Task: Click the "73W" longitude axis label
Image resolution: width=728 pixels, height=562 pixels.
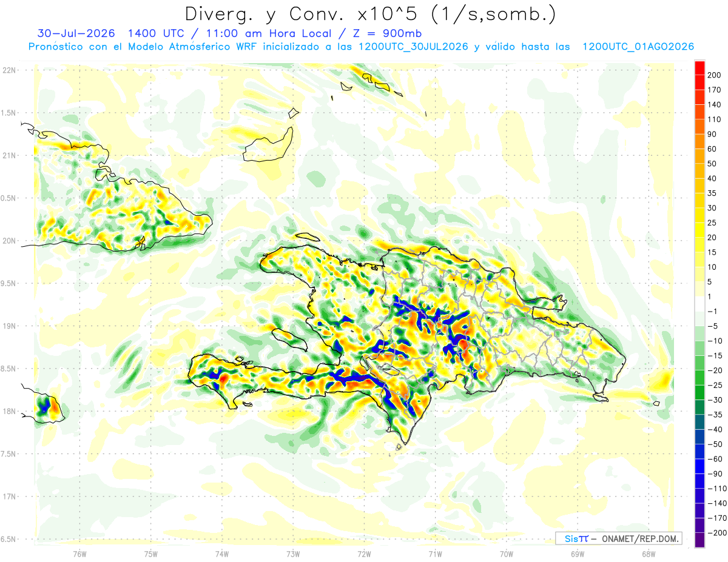Action: (x=292, y=554)
